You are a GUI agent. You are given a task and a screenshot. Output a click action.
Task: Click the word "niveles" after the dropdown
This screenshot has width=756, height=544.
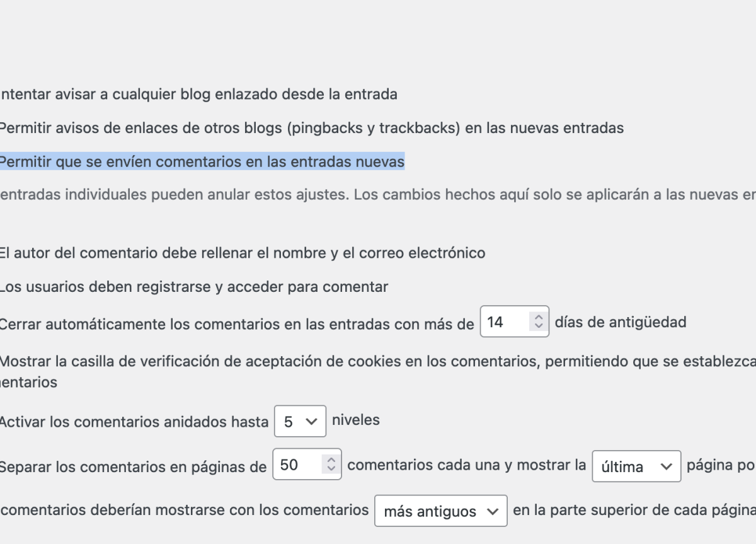pos(356,420)
